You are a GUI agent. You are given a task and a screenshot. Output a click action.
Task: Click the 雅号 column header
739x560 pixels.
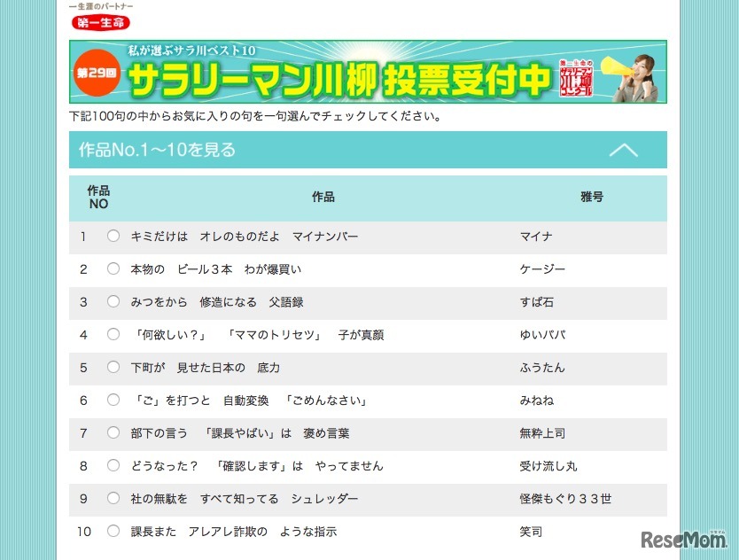click(590, 197)
